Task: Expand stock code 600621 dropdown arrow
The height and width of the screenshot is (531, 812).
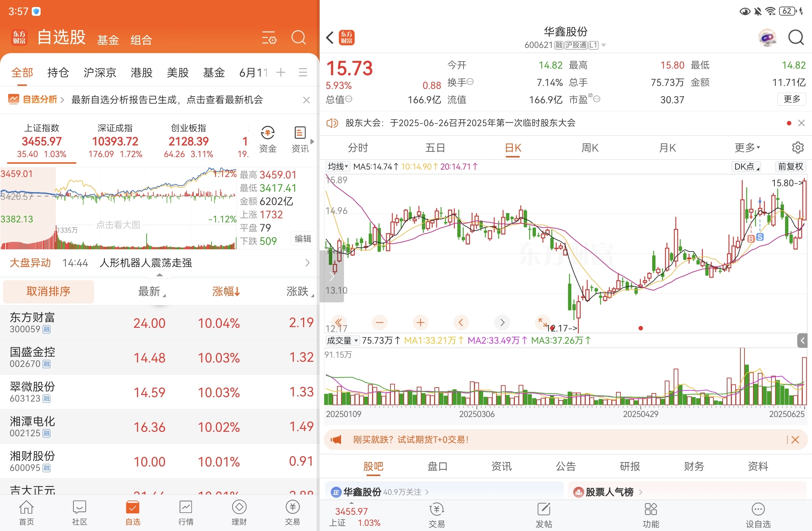Action: (x=604, y=45)
